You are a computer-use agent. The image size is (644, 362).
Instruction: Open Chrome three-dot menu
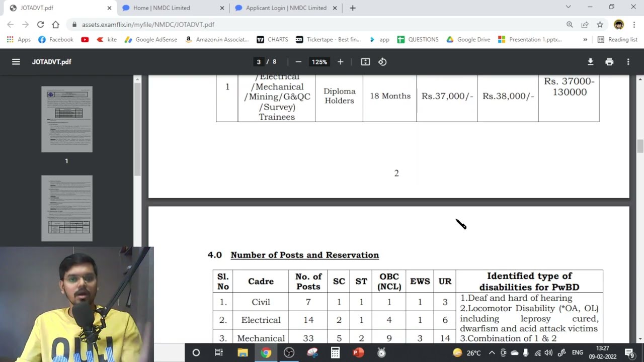coord(634,25)
